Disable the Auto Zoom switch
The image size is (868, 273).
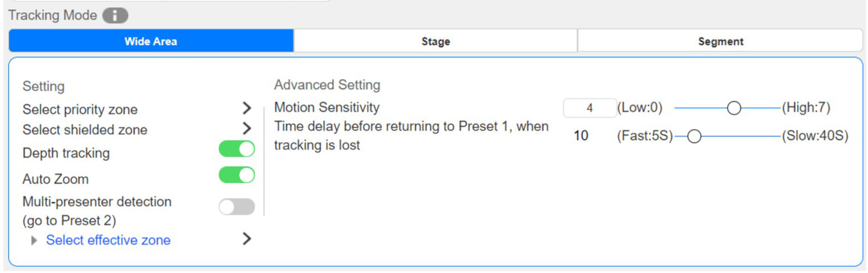(237, 175)
